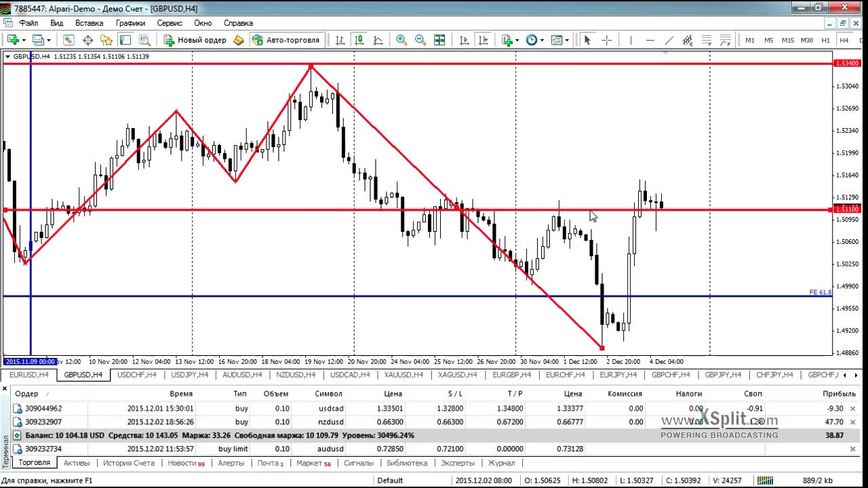Expand the templates dropdown arrow
This screenshot has width=868, height=488.
(567, 40)
